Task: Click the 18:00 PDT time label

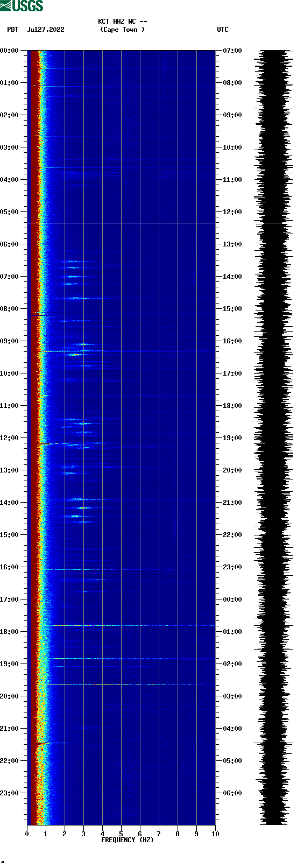Action: [10, 632]
